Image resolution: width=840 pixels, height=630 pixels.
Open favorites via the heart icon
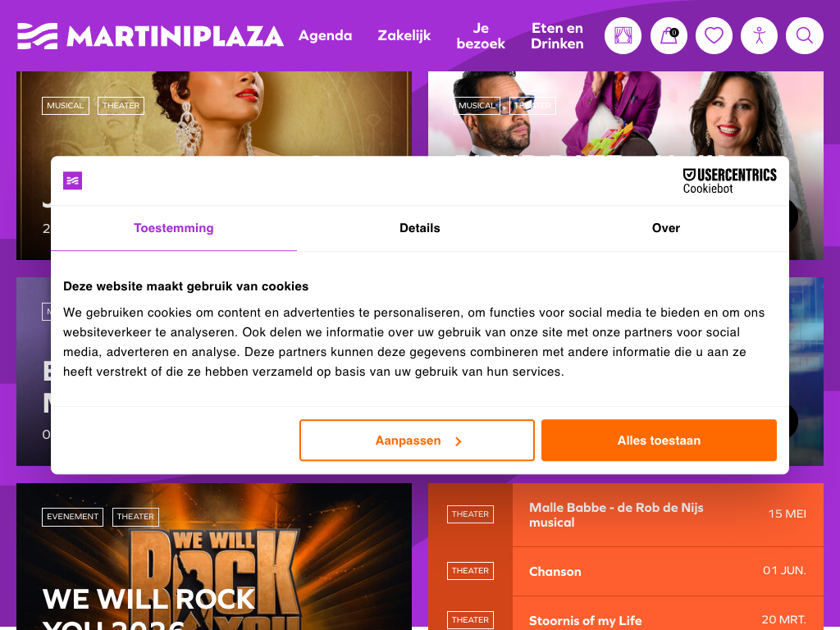click(714, 36)
